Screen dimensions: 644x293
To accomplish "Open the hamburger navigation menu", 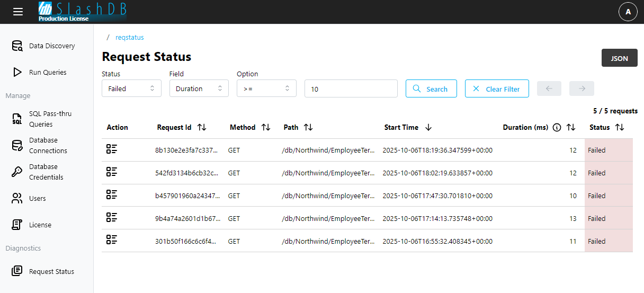I will click(x=18, y=12).
